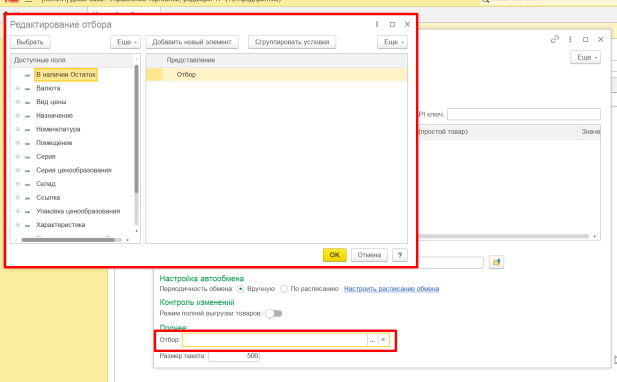Image resolution: width=617 pixels, height=382 pixels.
Task: Toggle Режим полной выгрузки товаров switch
Action: click(x=274, y=314)
